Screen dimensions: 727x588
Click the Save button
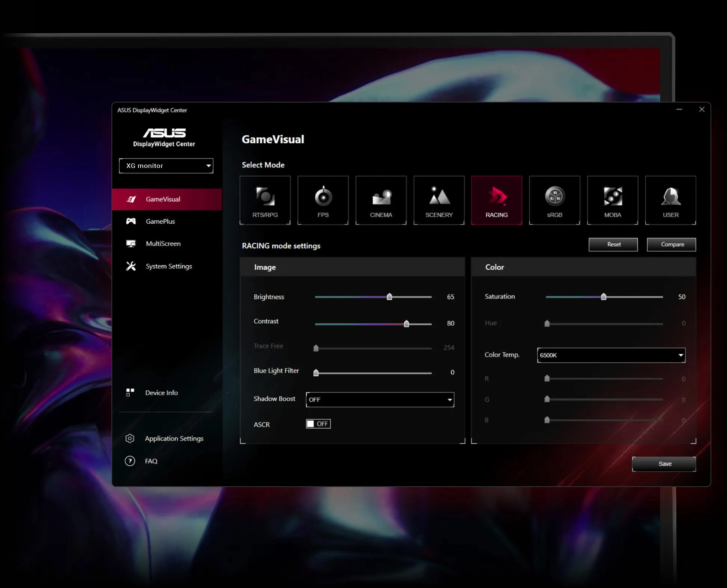click(664, 464)
